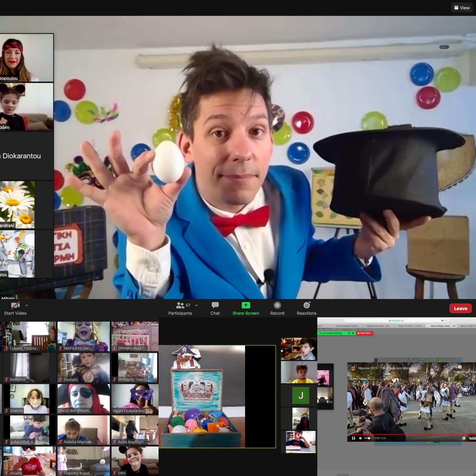476x476 pixels.
Task: Click the green Share Screen icon
Action: click(x=246, y=306)
